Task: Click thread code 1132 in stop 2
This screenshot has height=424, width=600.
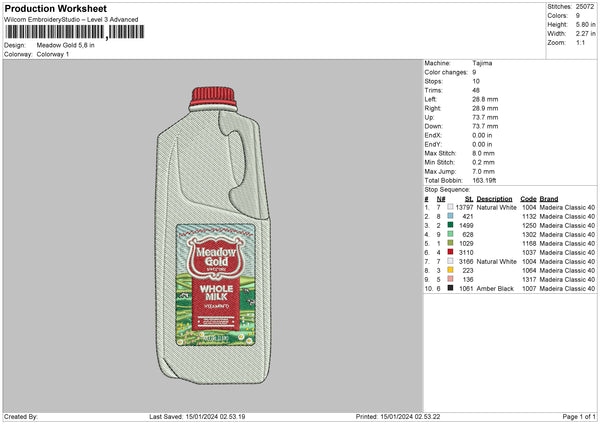Action: [x=529, y=216]
